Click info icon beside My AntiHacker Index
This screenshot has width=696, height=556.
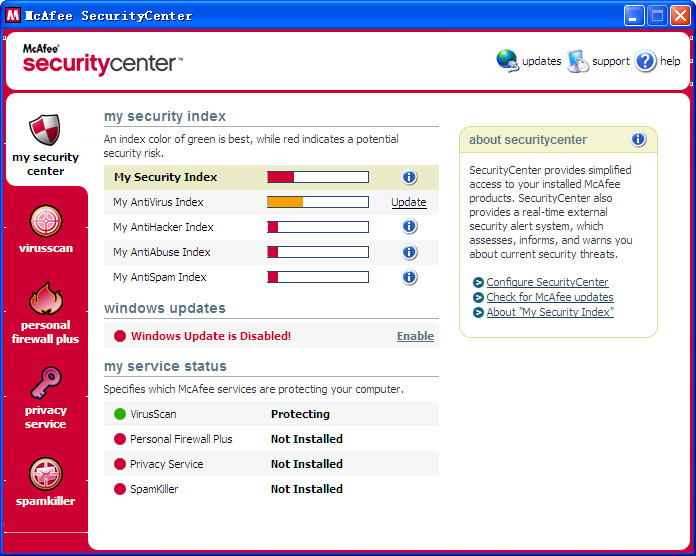(409, 227)
